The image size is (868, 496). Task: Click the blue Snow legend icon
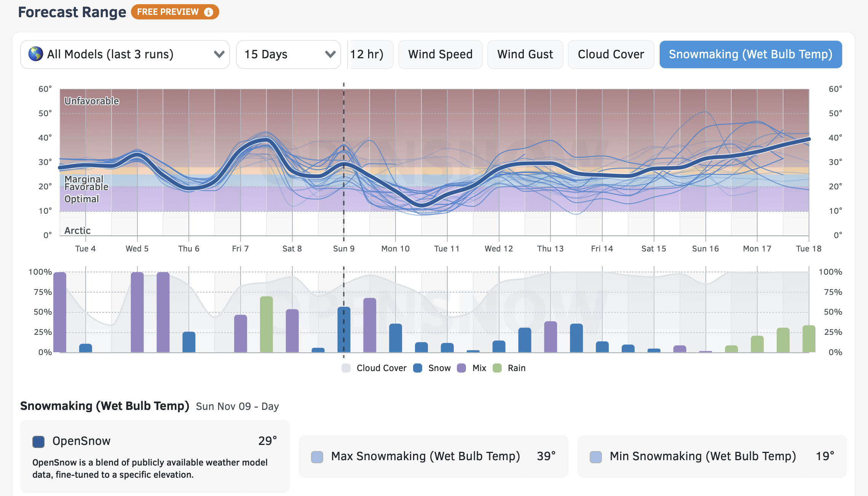tap(418, 368)
